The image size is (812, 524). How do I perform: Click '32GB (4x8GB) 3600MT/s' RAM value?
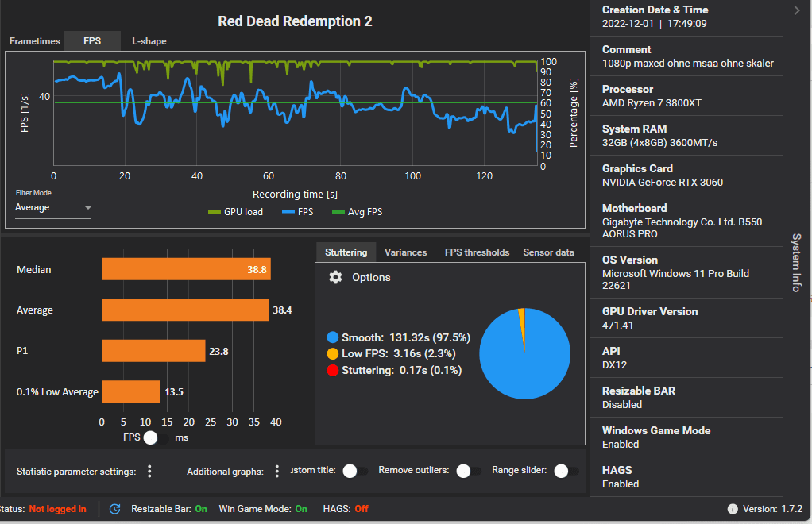click(x=659, y=143)
